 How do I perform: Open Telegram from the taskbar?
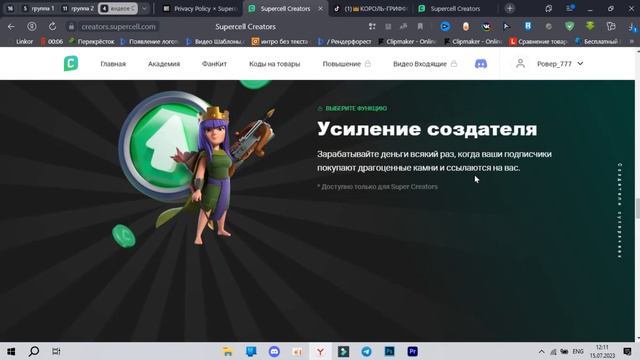click(367, 351)
